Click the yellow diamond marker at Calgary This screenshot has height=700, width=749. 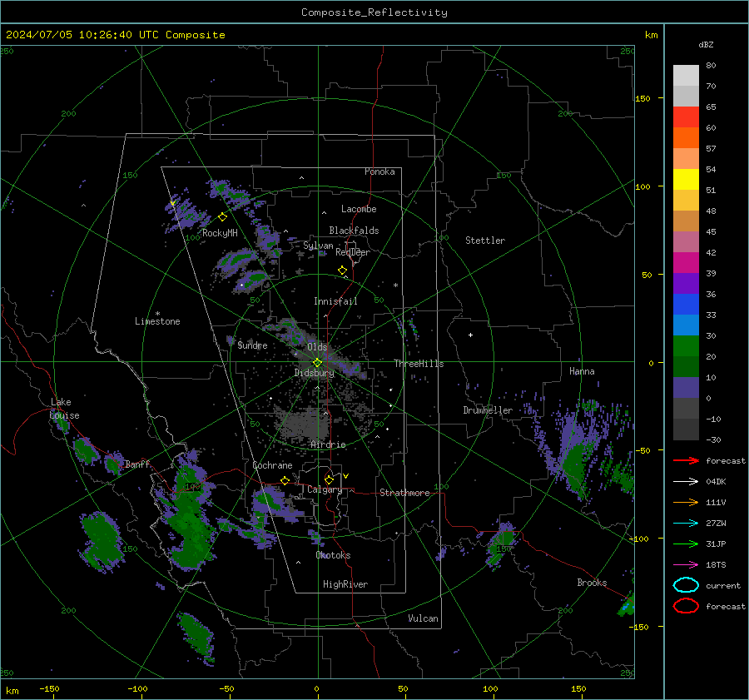point(329,479)
